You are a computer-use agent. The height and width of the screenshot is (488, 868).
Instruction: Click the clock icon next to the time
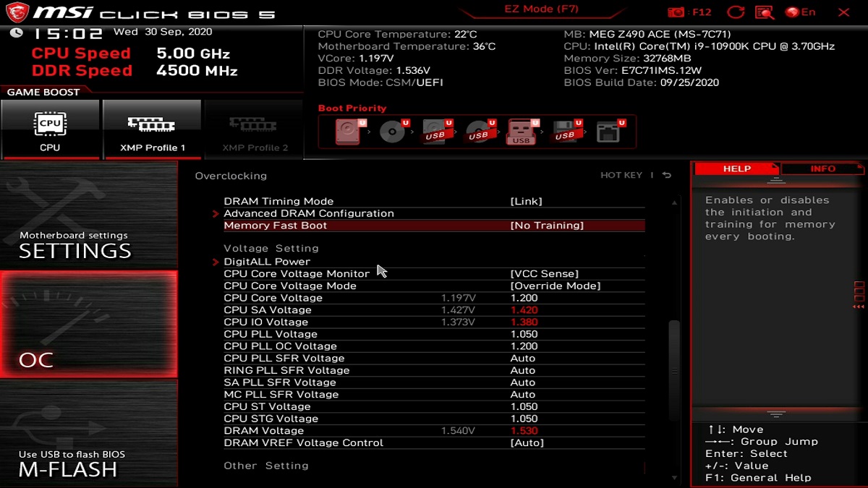tap(17, 33)
